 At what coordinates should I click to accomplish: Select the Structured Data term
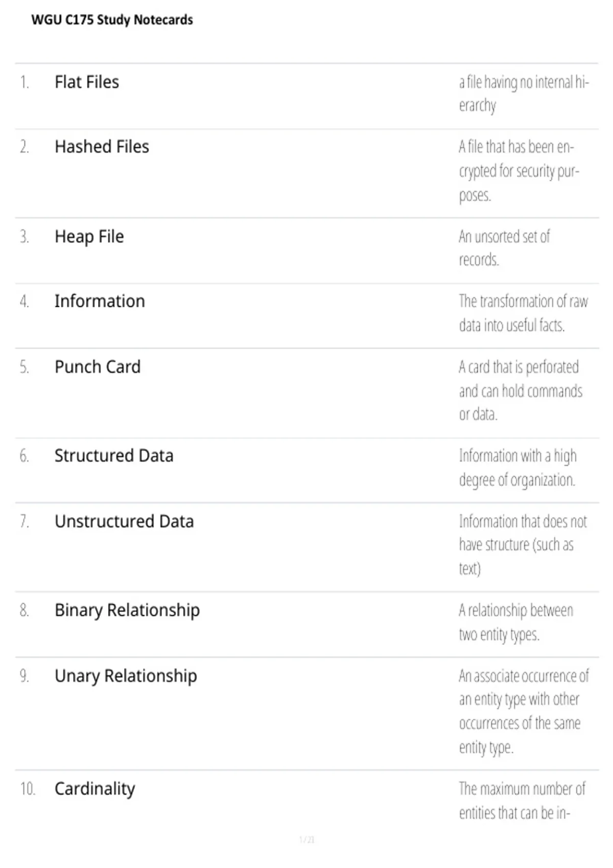coord(114,455)
